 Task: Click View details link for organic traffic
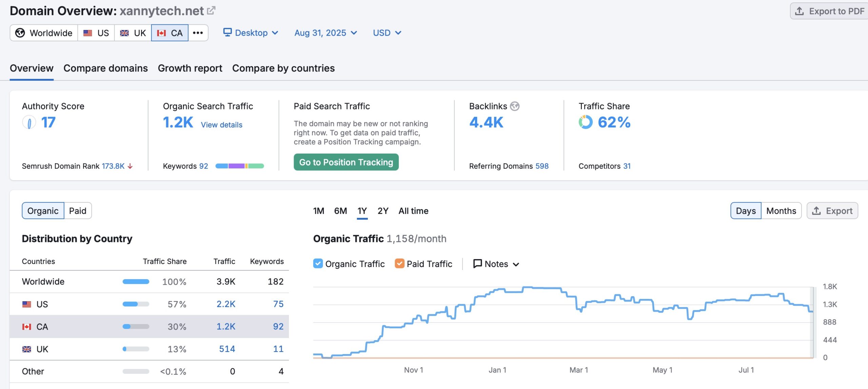pos(221,125)
